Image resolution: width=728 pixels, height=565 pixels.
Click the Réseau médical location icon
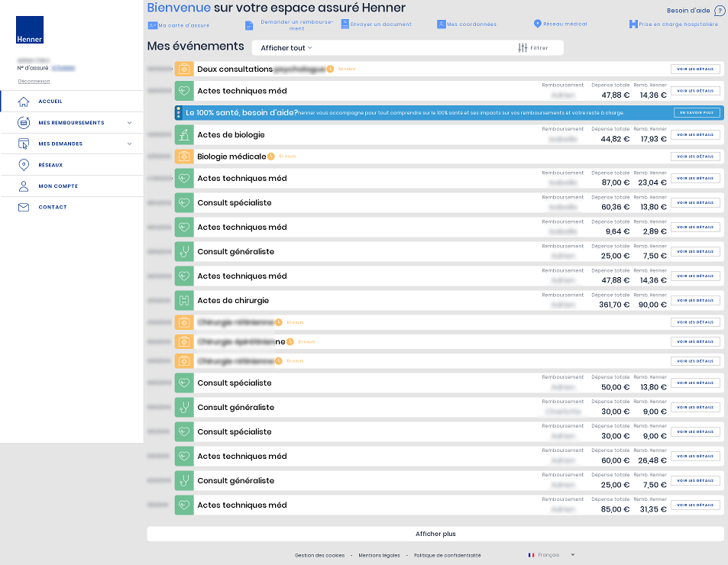(x=537, y=24)
